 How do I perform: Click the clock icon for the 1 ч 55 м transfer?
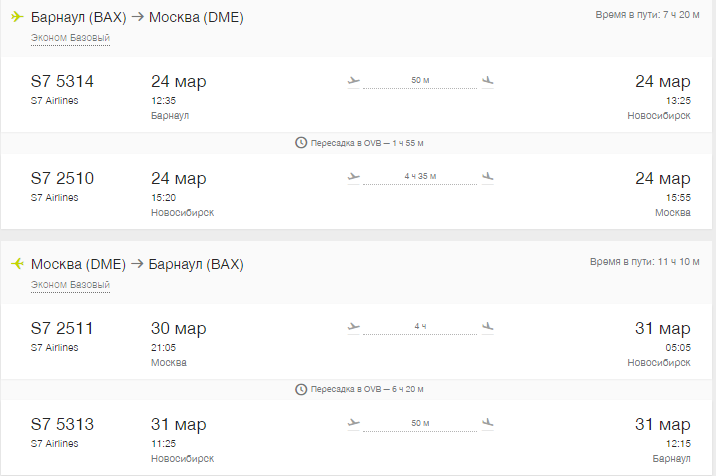click(301, 143)
